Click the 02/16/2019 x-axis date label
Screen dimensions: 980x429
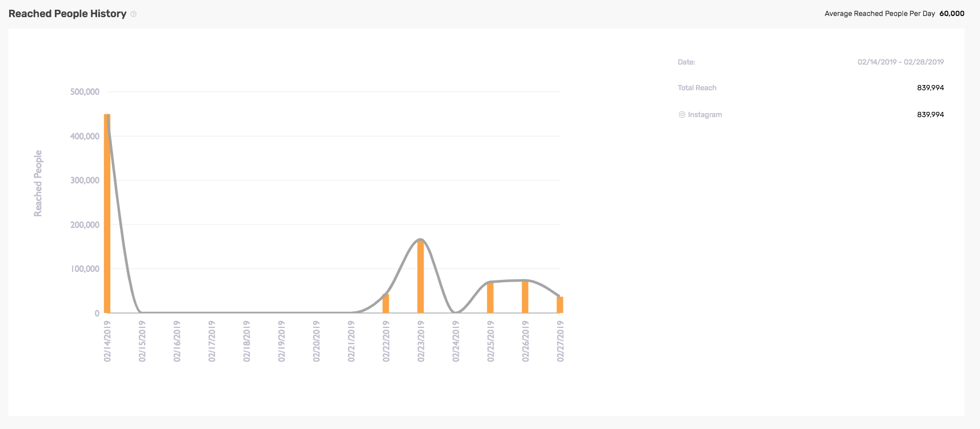pos(177,341)
